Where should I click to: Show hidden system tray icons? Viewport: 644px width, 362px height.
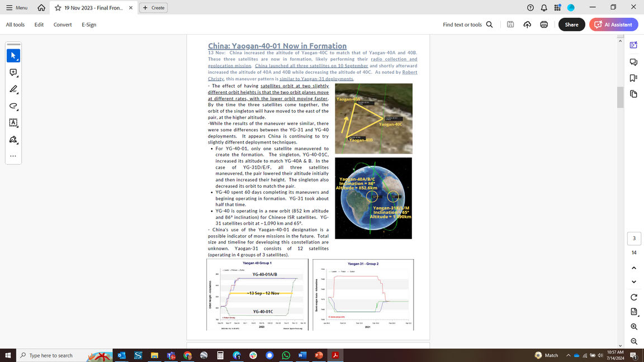[x=568, y=355]
